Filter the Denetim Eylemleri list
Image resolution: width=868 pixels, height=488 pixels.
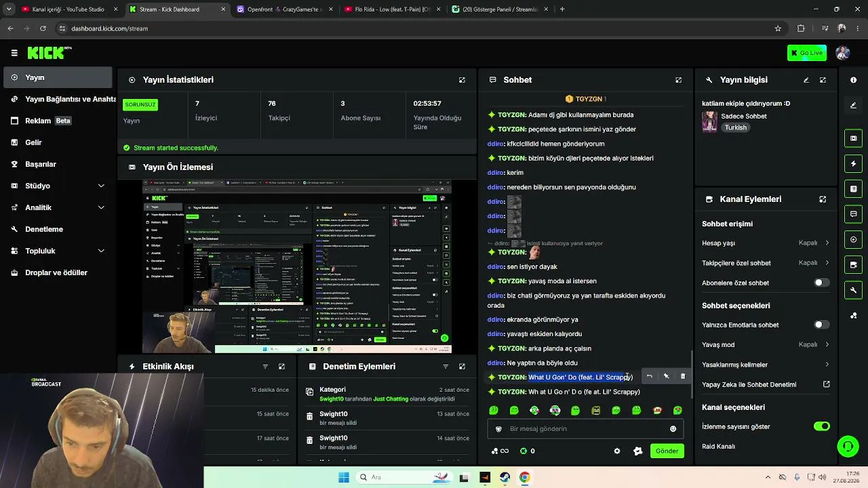point(446,367)
